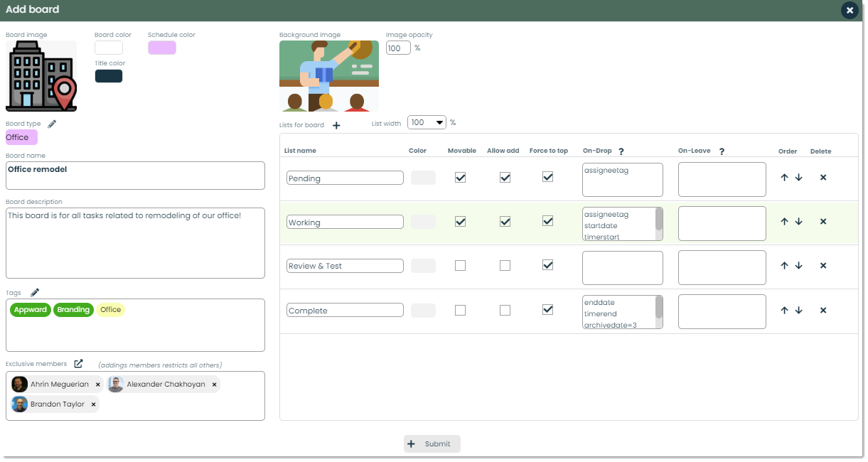This screenshot has width=868, height=462.
Task: Toggle Movable for the Pending list
Action: click(460, 177)
